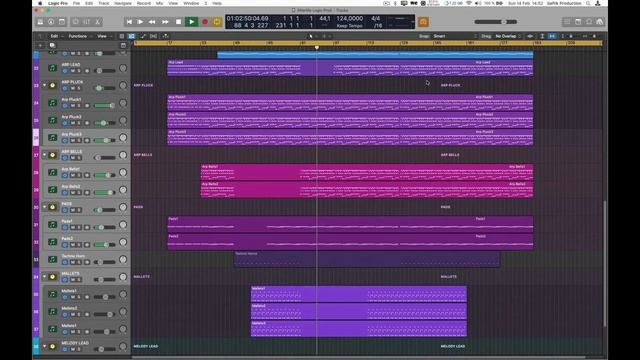Open the Library panel icon
This screenshot has height=360, width=640.
pyautogui.click(x=40, y=22)
